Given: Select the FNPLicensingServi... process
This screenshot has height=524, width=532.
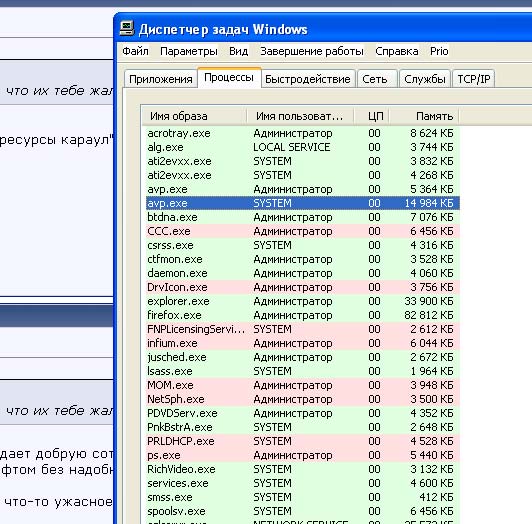Looking at the screenshot, I should click(303, 329).
